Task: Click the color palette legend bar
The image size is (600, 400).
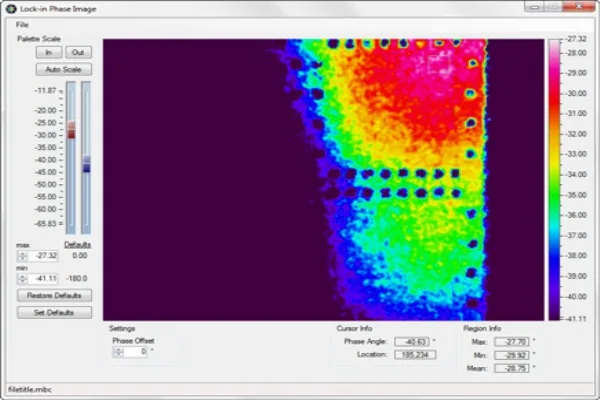Action: tap(554, 180)
